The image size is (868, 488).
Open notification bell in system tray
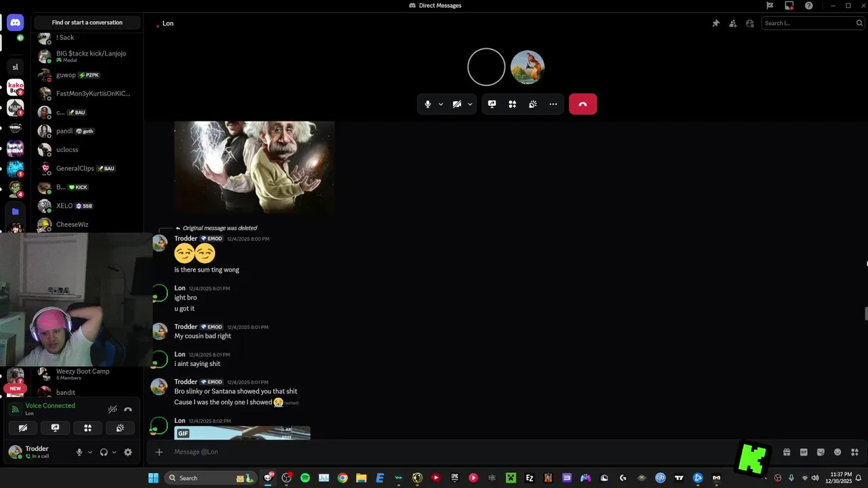859,478
